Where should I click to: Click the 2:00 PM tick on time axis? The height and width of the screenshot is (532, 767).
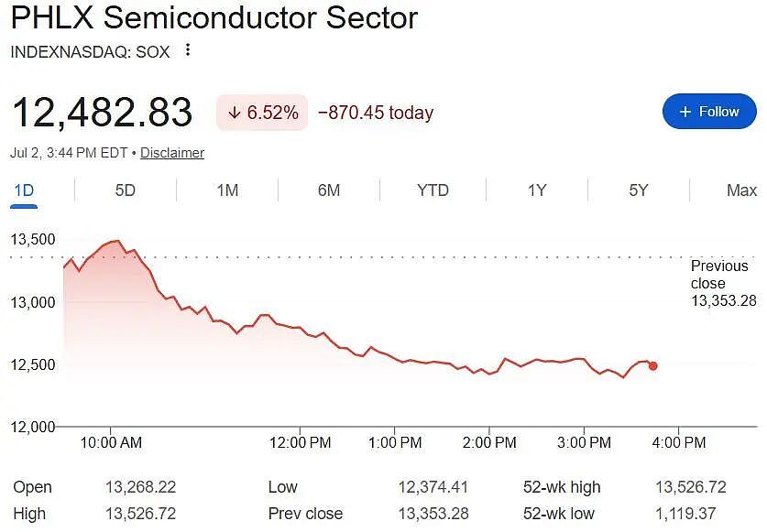[x=489, y=442]
